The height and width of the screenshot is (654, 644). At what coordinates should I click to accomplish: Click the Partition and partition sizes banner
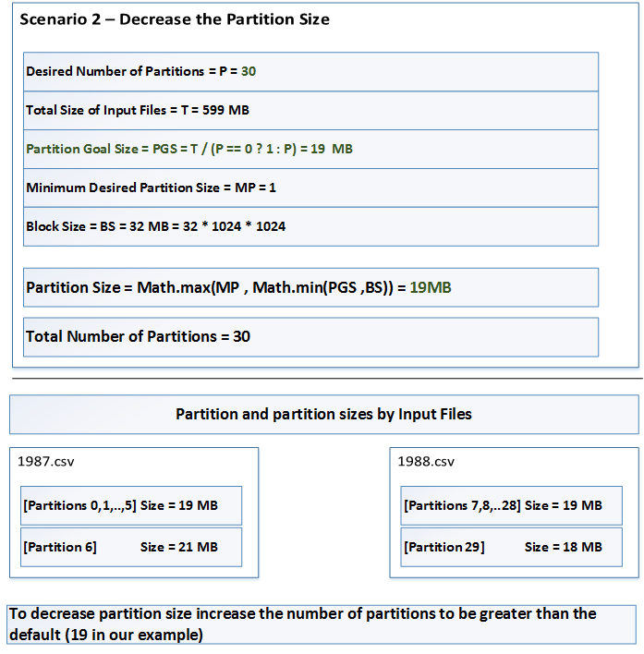[324, 414]
